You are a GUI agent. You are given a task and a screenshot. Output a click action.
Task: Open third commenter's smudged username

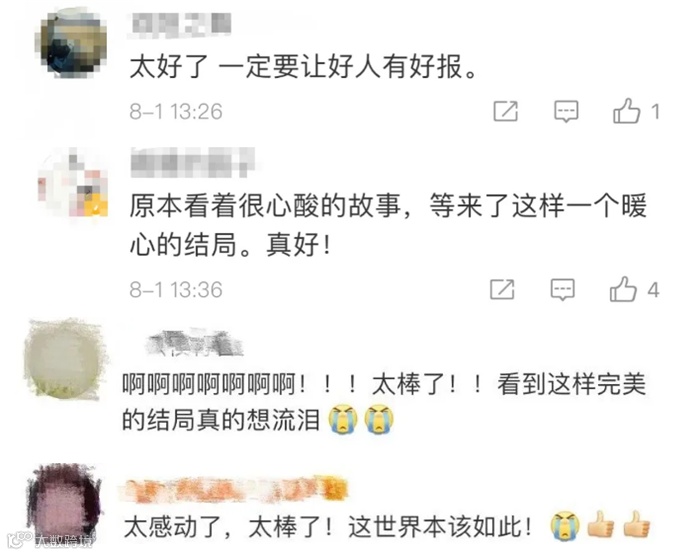click(x=194, y=343)
